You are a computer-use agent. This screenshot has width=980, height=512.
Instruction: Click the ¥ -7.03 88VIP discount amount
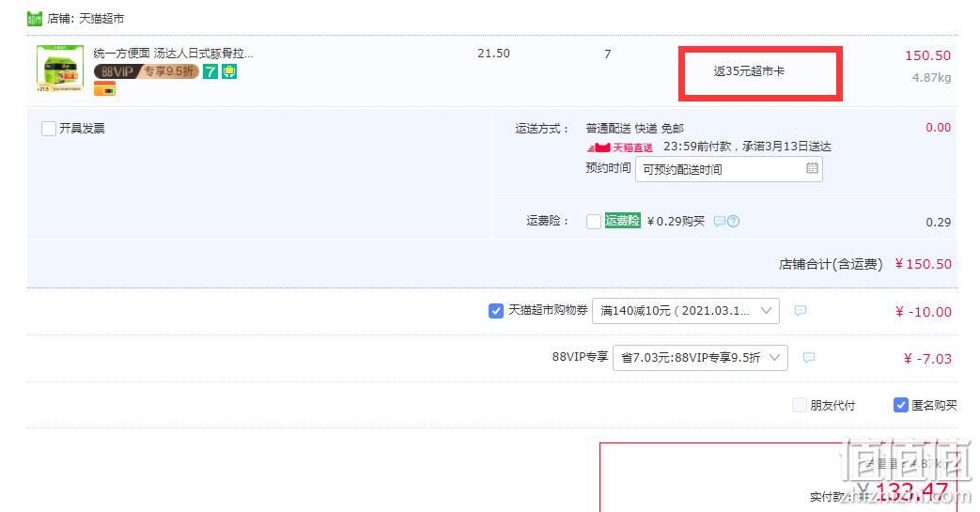(927, 359)
